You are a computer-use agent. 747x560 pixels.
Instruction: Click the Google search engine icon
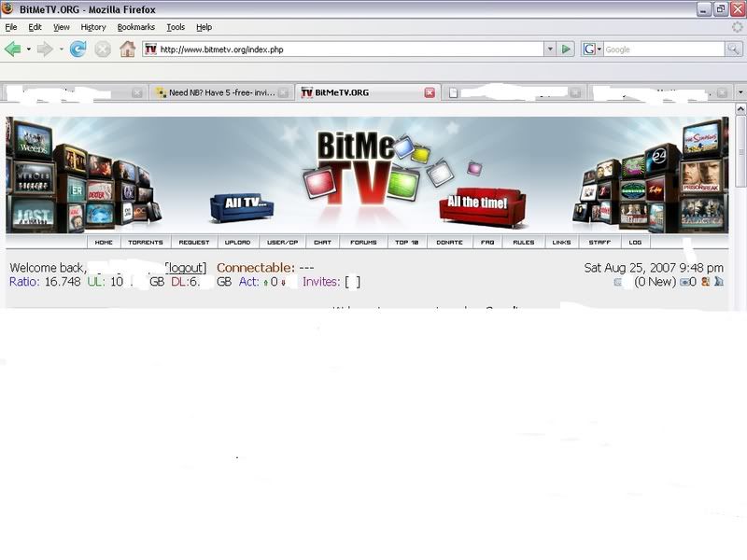[x=589, y=49]
